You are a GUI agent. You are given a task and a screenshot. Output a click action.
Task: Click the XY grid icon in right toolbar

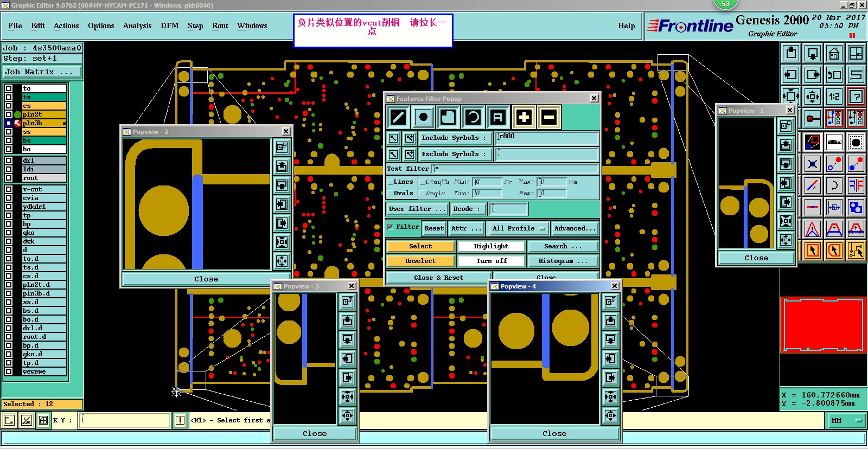click(856, 53)
